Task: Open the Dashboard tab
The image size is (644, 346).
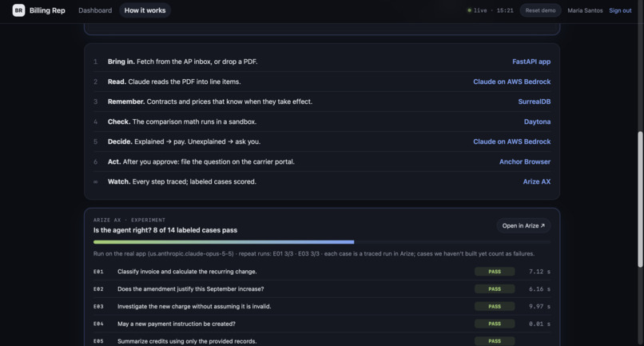Action: tap(95, 10)
